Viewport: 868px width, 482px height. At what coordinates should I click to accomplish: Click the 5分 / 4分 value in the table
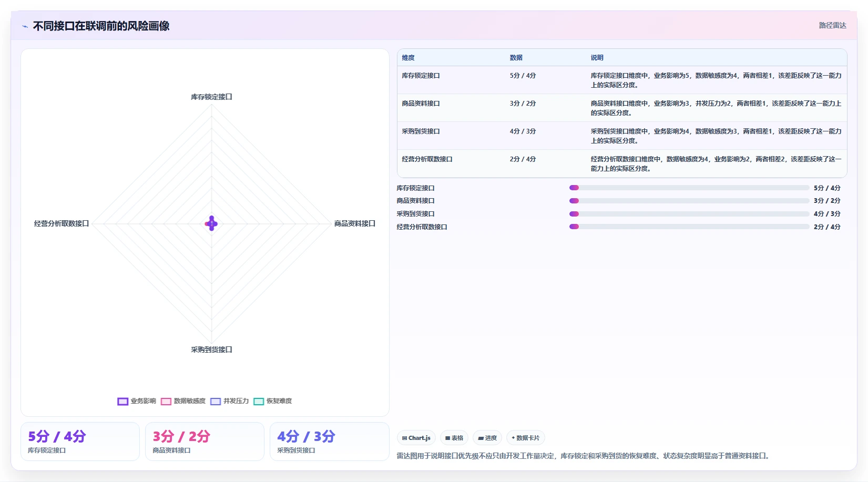[x=523, y=76]
